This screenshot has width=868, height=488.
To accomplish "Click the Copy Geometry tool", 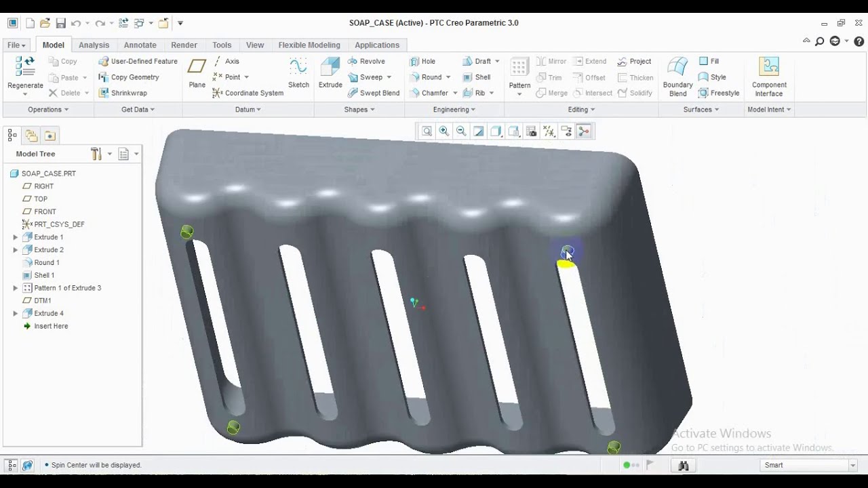I will 128,77.
